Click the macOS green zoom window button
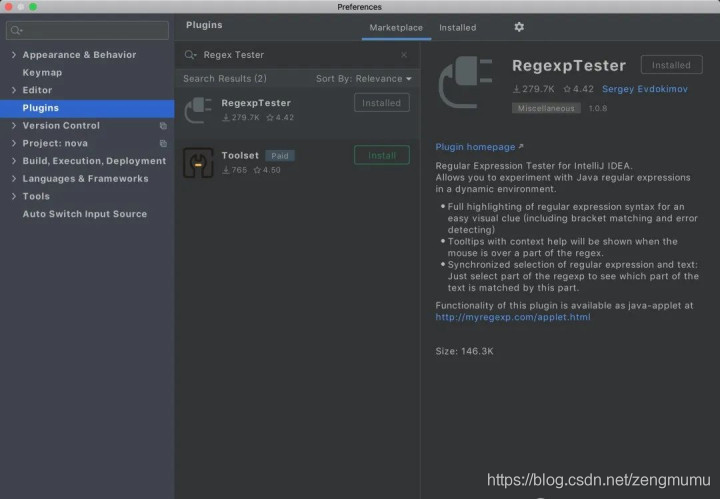 33,6
